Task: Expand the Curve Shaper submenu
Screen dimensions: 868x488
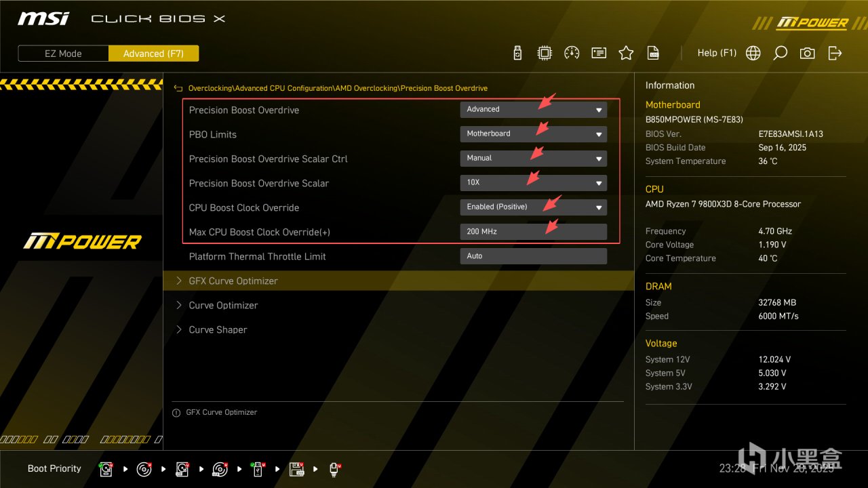Action: 399,329
